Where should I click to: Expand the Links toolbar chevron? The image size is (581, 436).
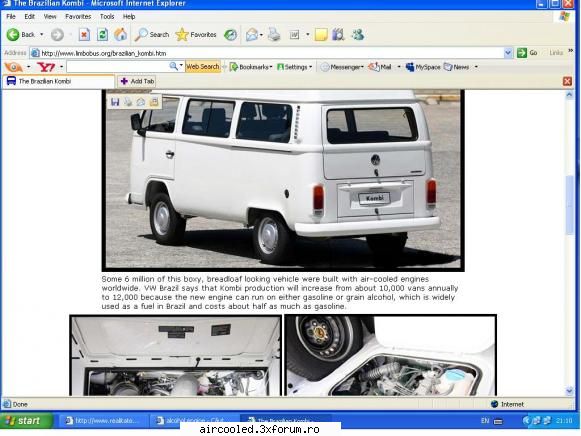click(571, 51)
